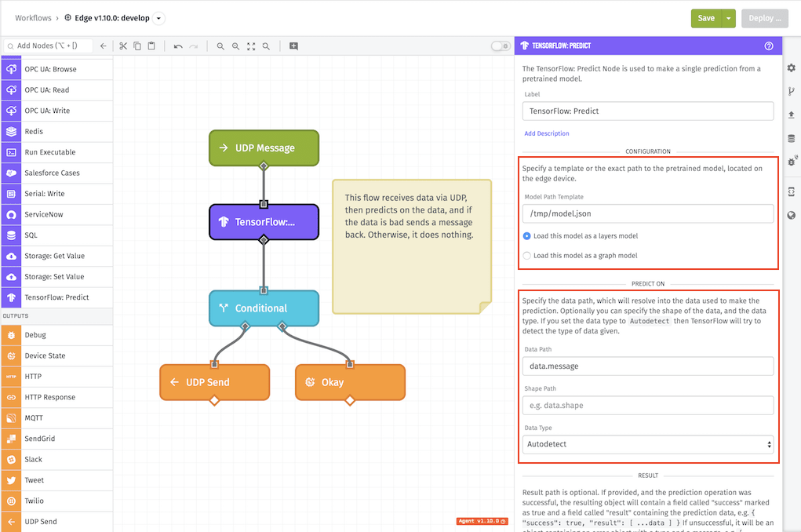Add a SendGrid output node
801x532 pixels.
pos(56,439)
